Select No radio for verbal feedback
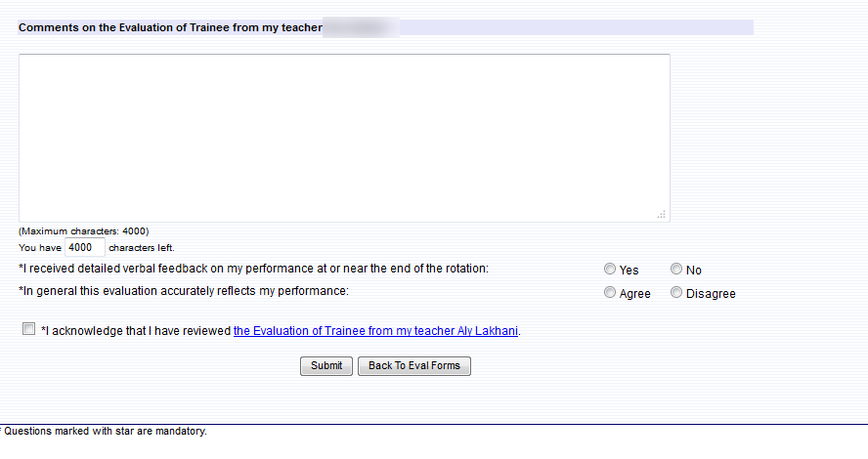 tap(676, 269)
